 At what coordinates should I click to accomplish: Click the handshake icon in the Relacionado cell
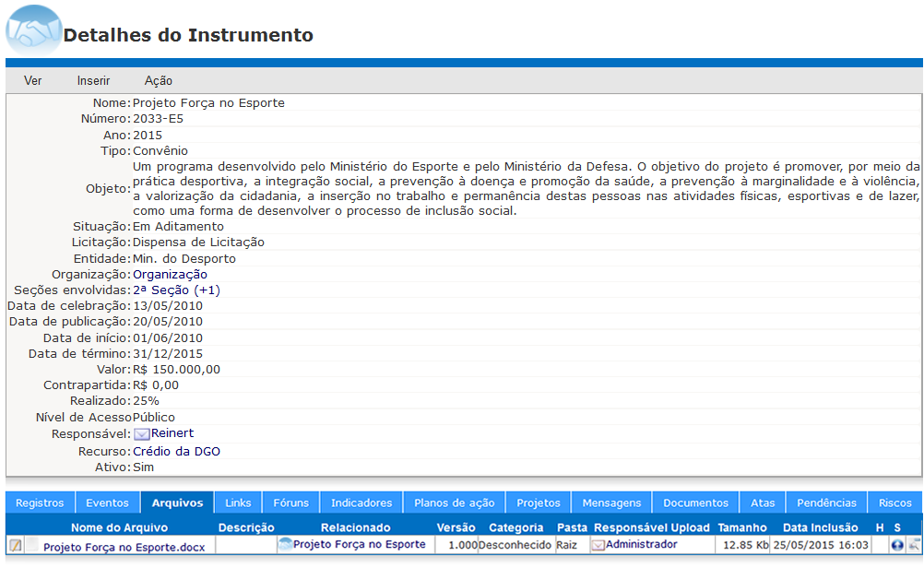click(x=285, y=544)
